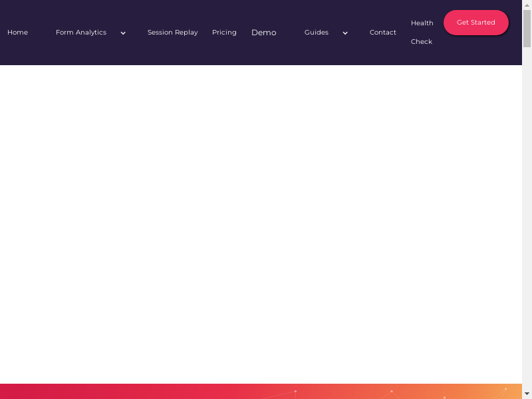This screenshot has height=399, width=532.
Task: Visit the Contact page
Action: coord(382,33)
